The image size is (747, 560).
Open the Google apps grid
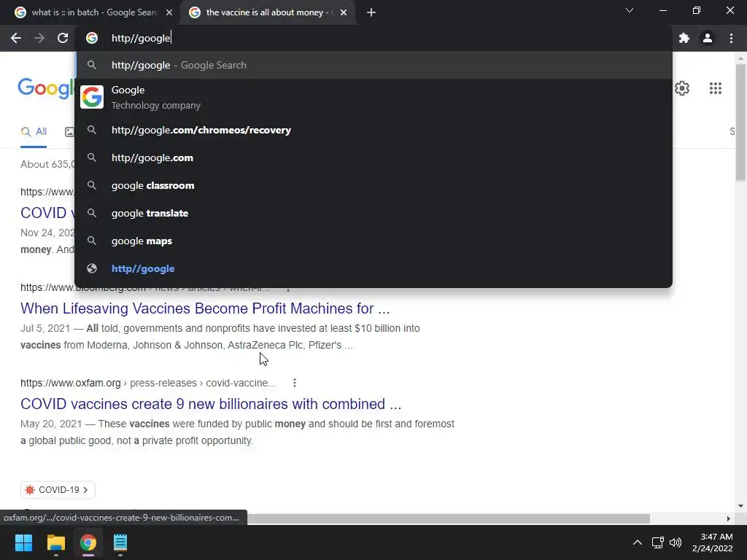coord(715,88)
